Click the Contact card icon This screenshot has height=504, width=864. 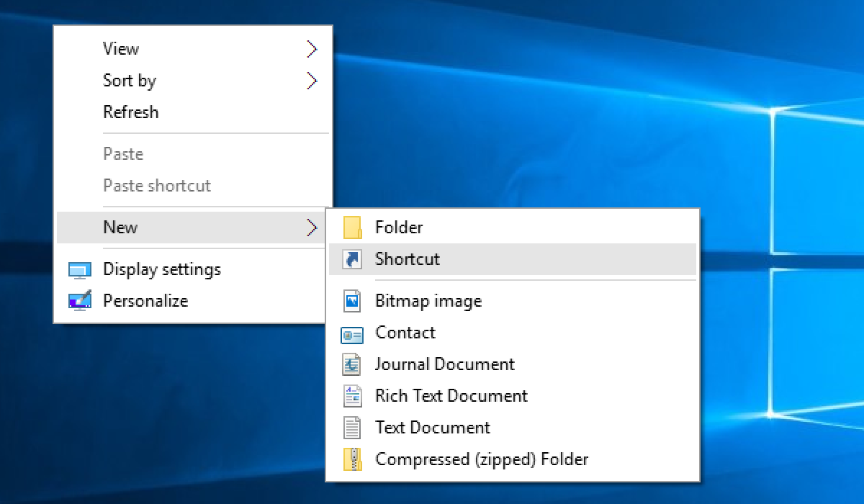(352, 333)
